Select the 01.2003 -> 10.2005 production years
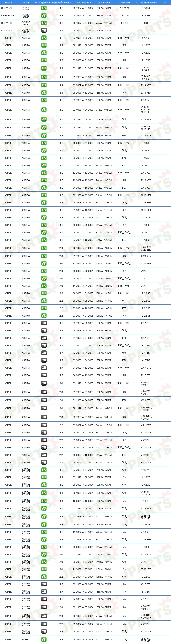171x644 pixels. pos(83,188)
